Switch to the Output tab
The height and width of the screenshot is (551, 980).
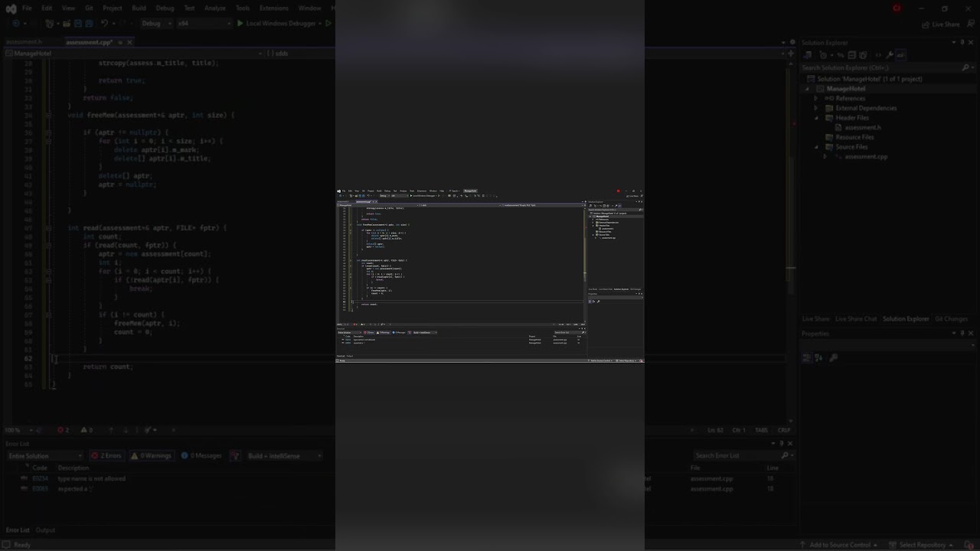tap(45, 530)
